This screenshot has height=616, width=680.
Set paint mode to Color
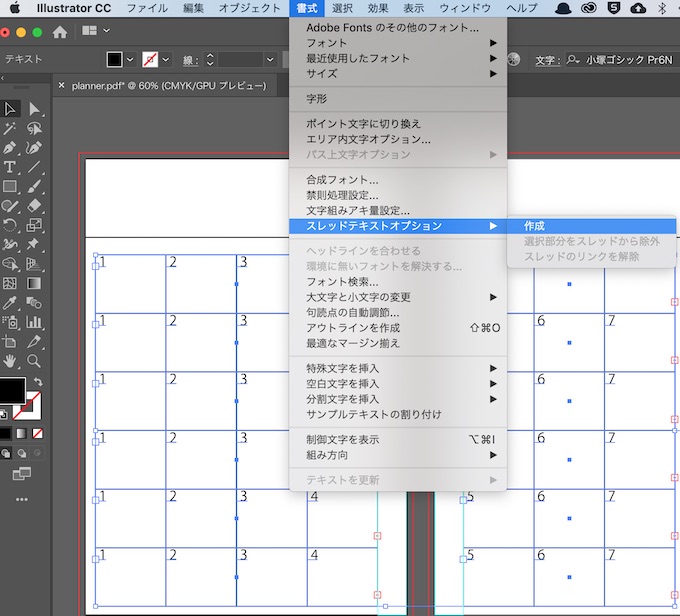(5, 433)
